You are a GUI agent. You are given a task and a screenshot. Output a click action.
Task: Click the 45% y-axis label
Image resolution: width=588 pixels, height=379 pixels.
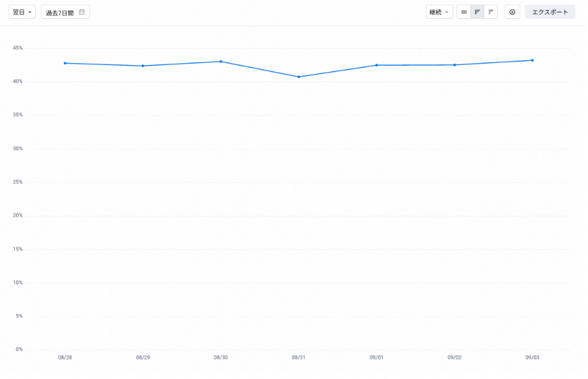pos(18,48)
